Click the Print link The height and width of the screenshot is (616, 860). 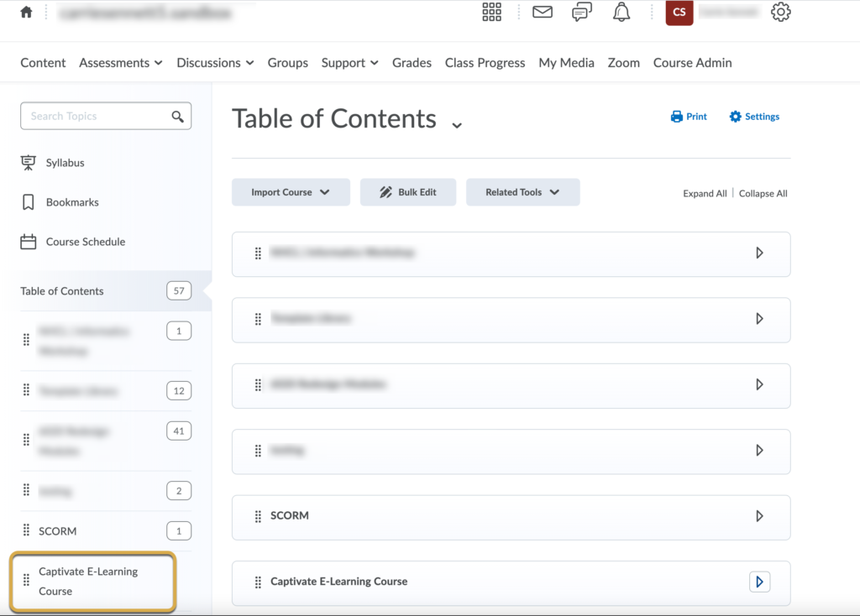click(x=689, y=117)
